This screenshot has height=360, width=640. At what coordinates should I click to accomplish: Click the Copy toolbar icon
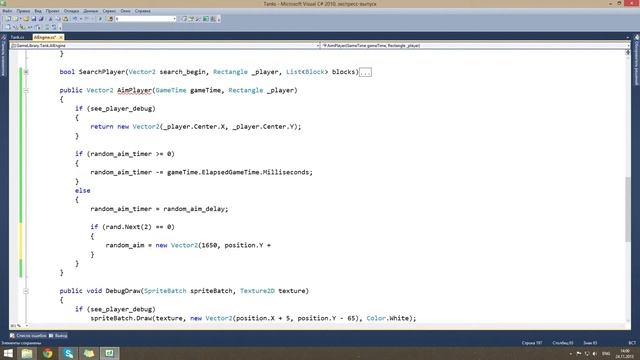pyautogui.click(x=58, y=19)
